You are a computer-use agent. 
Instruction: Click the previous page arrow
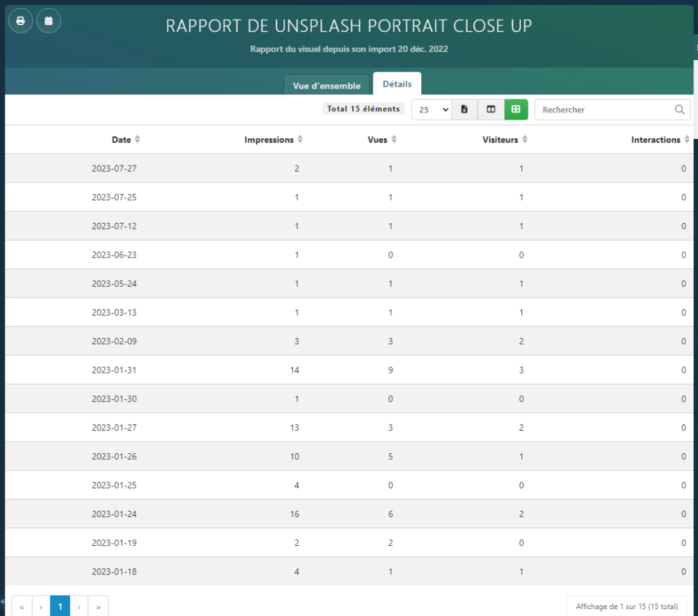click(x=41, y=606)
